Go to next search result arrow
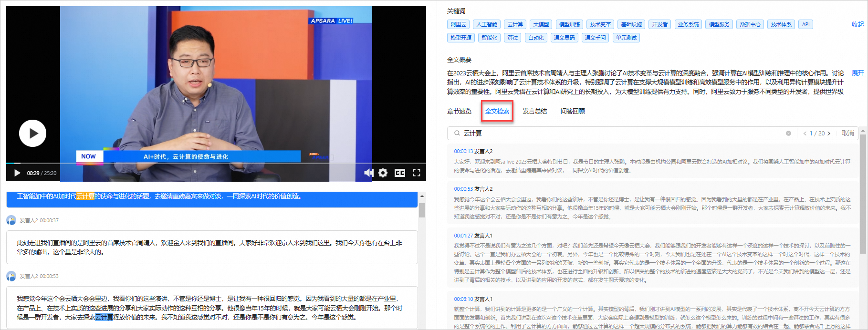This screenshot has width=868, height=330. pos(829,134)
